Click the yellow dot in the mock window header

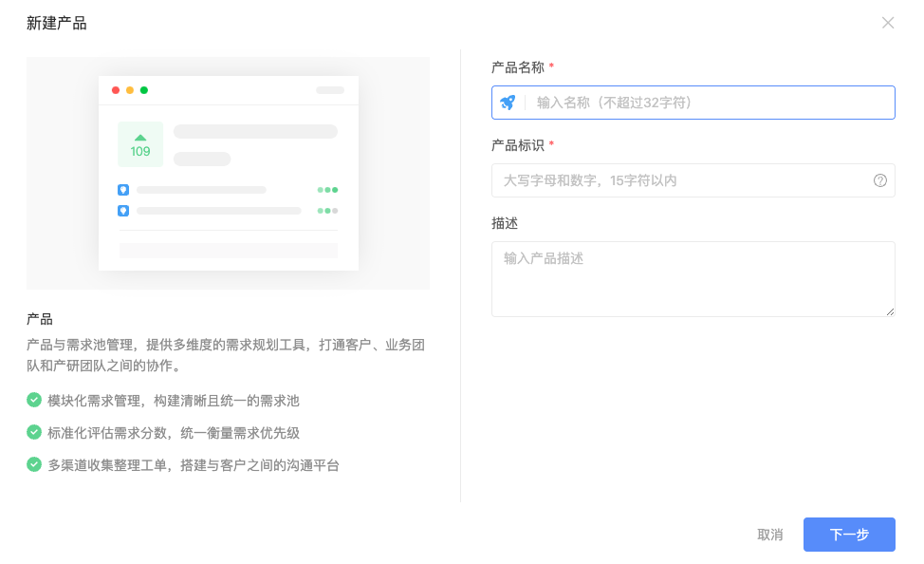point(130,89)
